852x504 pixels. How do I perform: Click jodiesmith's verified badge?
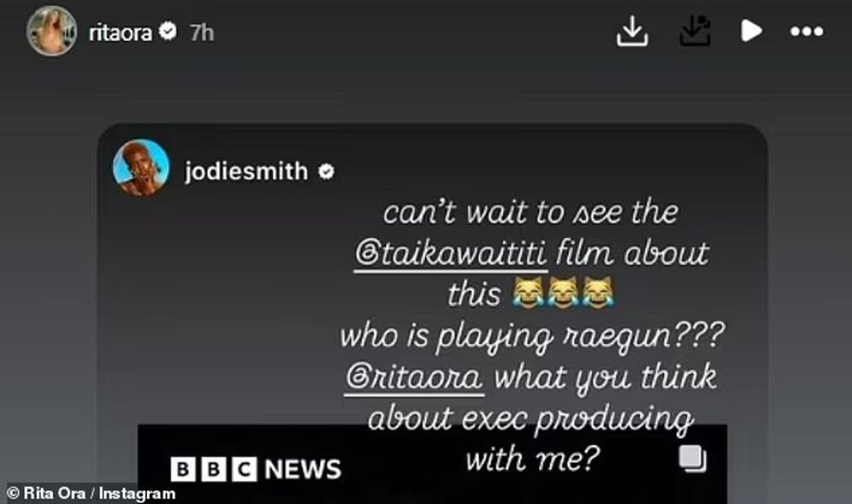coord(326,172)
